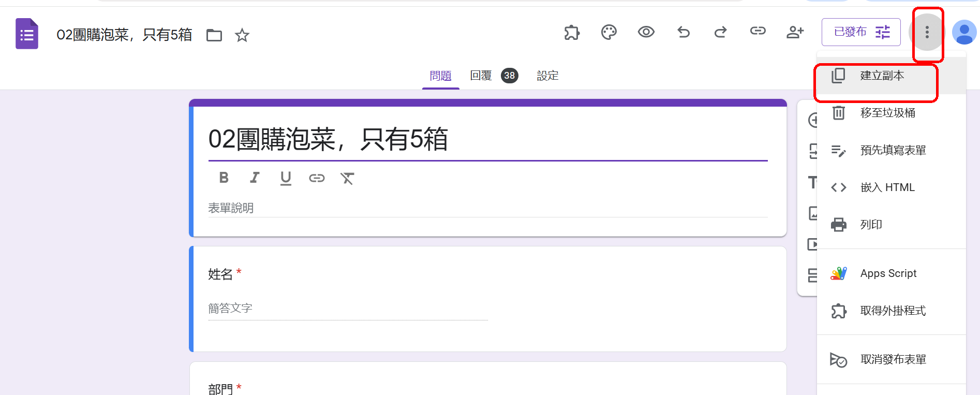Star this form
This screenshot has height=395, width=980.
(x=242, y=35)
